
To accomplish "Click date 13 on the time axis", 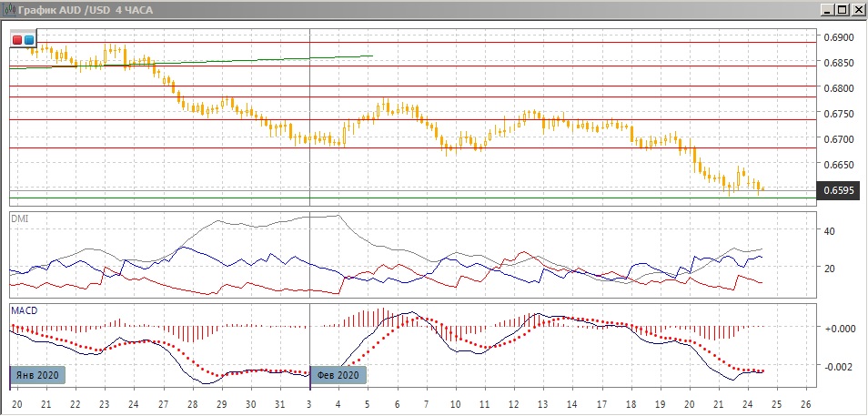I will coord(542,403).
